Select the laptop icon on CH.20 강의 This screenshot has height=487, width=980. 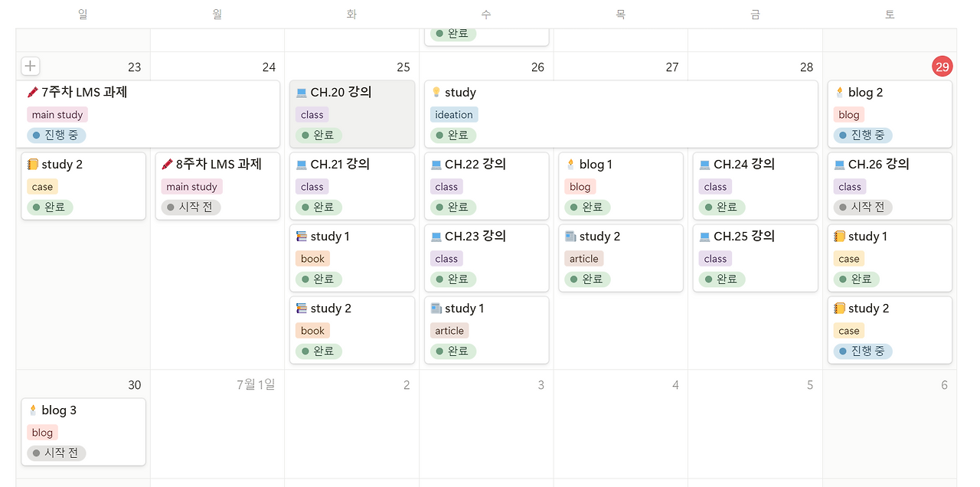click(x=302, y=92)
